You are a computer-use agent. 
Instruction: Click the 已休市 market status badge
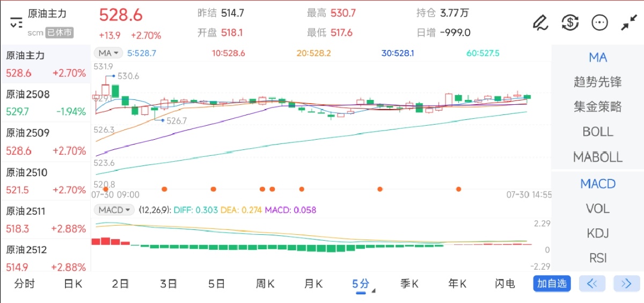click(x=59, y=32)
